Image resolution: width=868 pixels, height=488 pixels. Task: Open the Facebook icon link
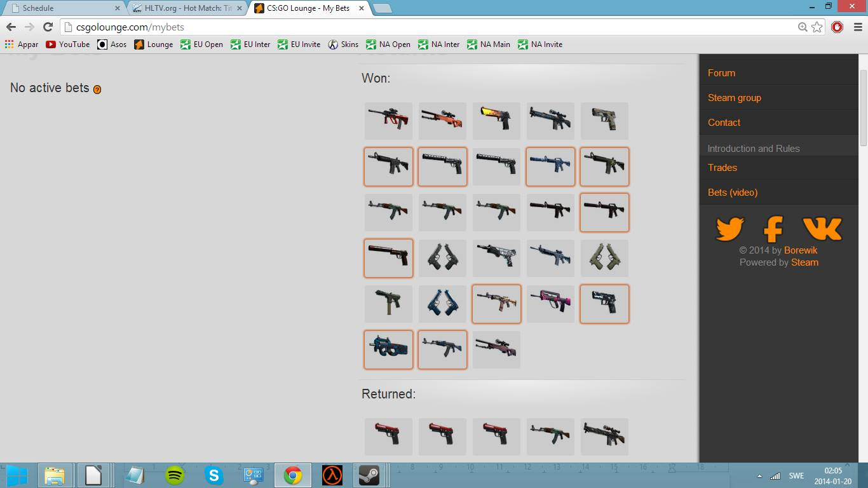[x=773, y=229]
